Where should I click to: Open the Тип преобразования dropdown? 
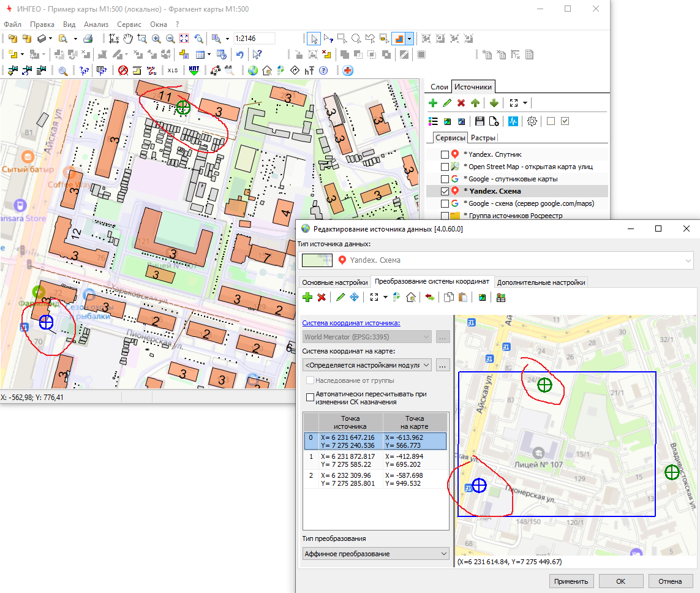(444, 554)
